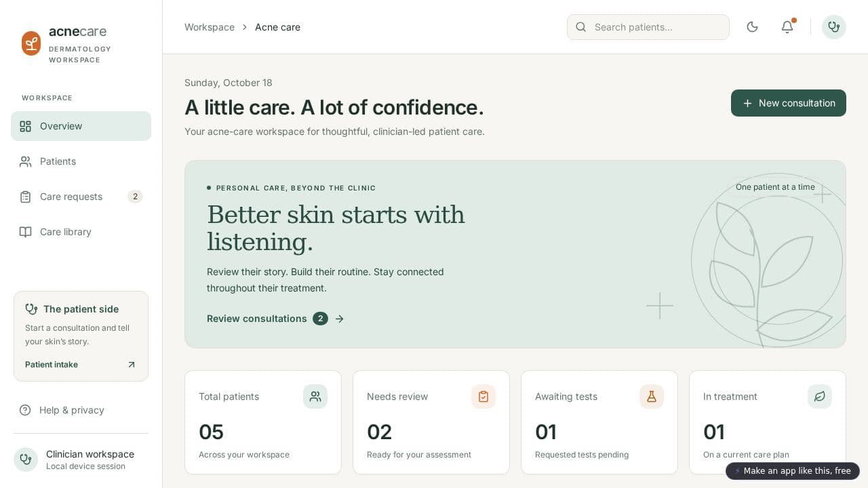Click the breadcrumb chevron separator
868x488 pixels.
coord(245,27)
